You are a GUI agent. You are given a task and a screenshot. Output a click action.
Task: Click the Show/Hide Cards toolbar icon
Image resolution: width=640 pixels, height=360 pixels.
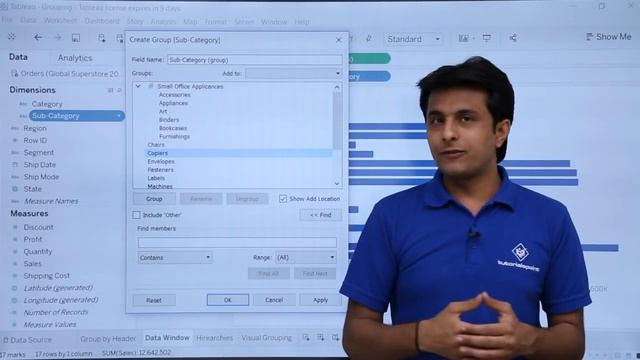pyautogui.click(x=463, y=38)
